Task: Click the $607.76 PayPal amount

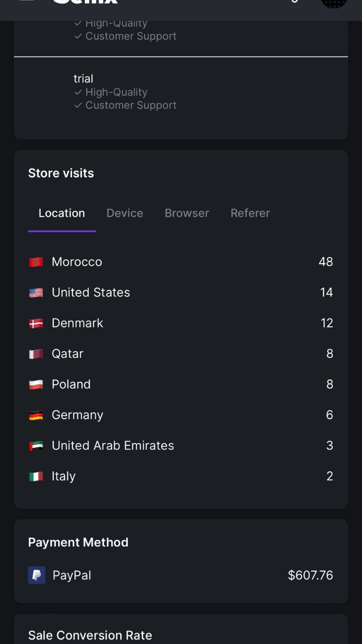Action: pos(310,576)
